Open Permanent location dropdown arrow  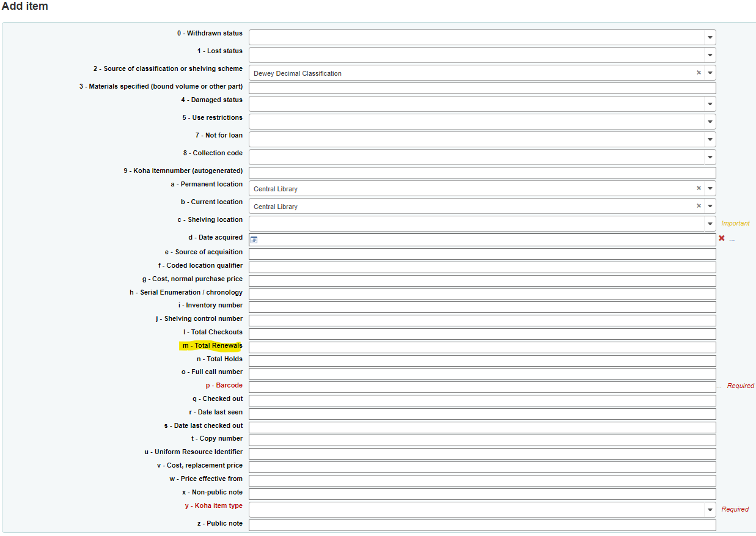click(710, 188)
